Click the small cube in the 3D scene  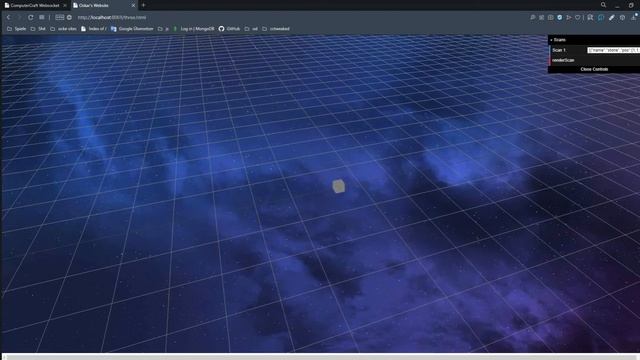338,186
